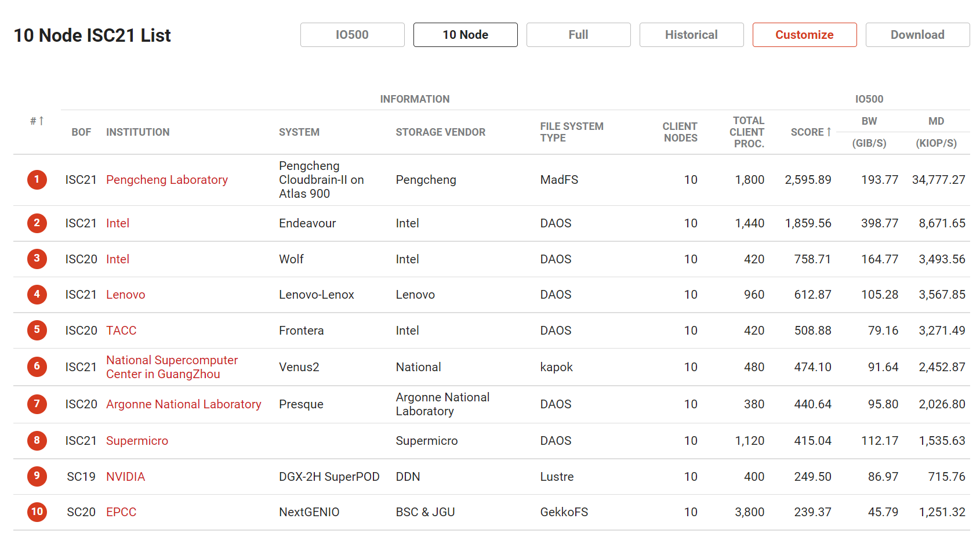Click the CLIENT NODES column header
The width and height of the screenshot is (980, 533).
tap(680, 132)
